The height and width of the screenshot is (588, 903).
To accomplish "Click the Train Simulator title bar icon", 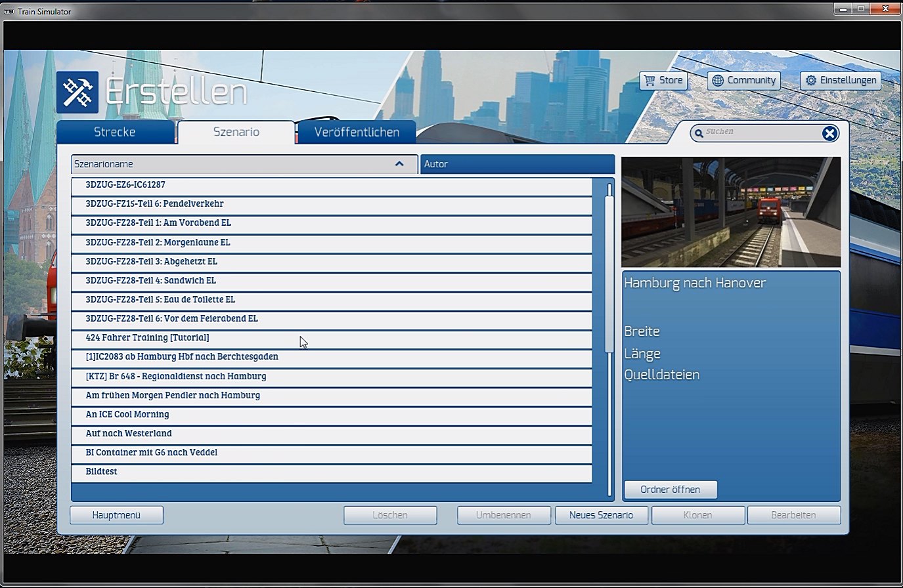I will click(9, 11).
